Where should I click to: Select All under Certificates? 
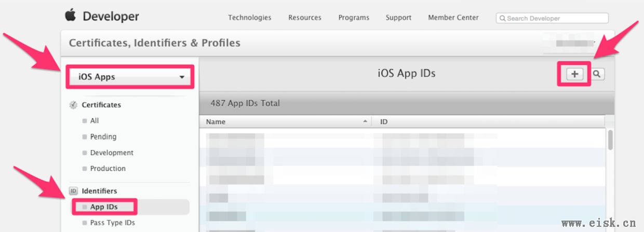pos(94,120)
